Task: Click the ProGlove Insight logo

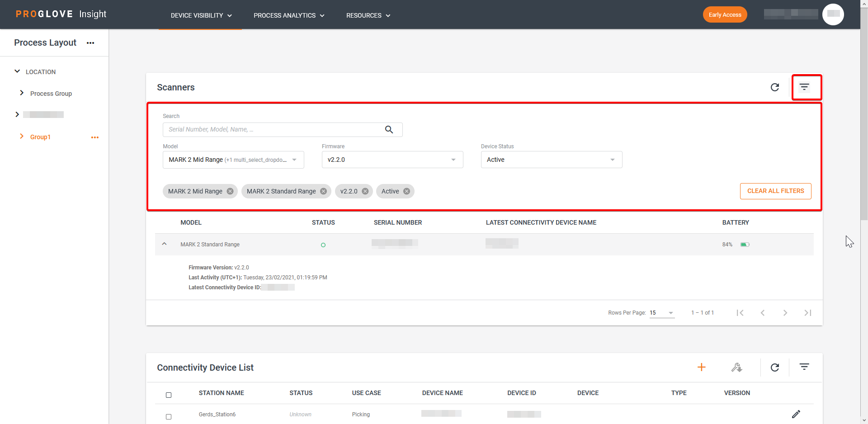Action: [61, 14]
